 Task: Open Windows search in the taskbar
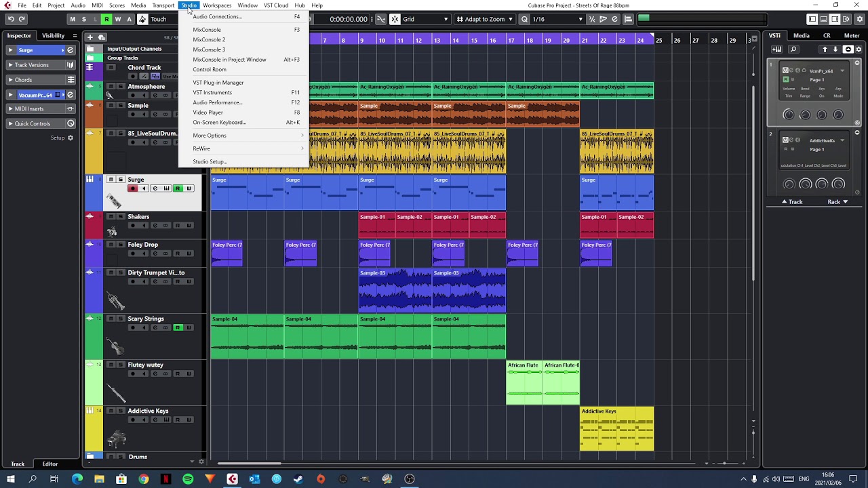(32, 479)
